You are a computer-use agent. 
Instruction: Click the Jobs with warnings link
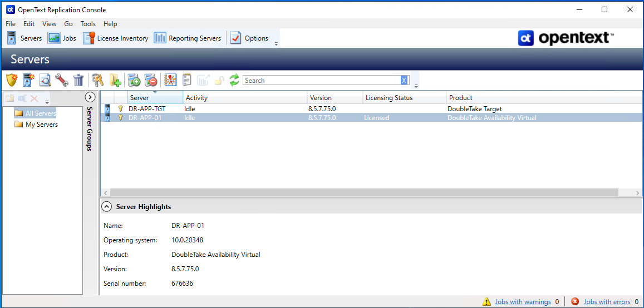point(523,302)
